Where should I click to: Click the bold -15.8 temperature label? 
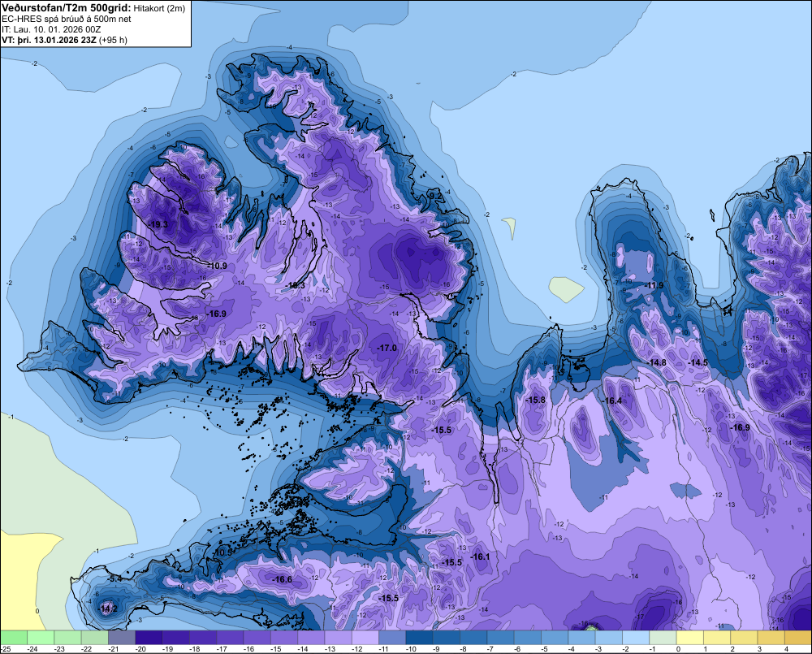[535, 400]
